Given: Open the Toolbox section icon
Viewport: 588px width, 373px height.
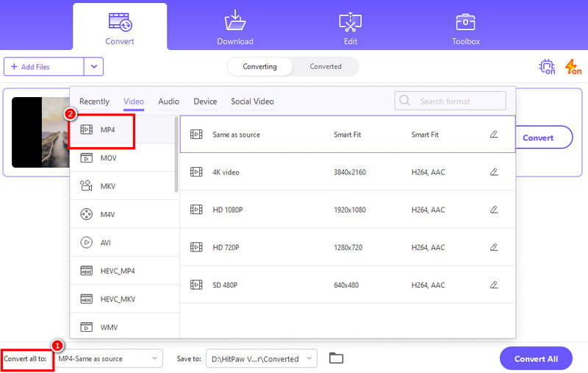Looking at the screenshot, I should 465,22.
